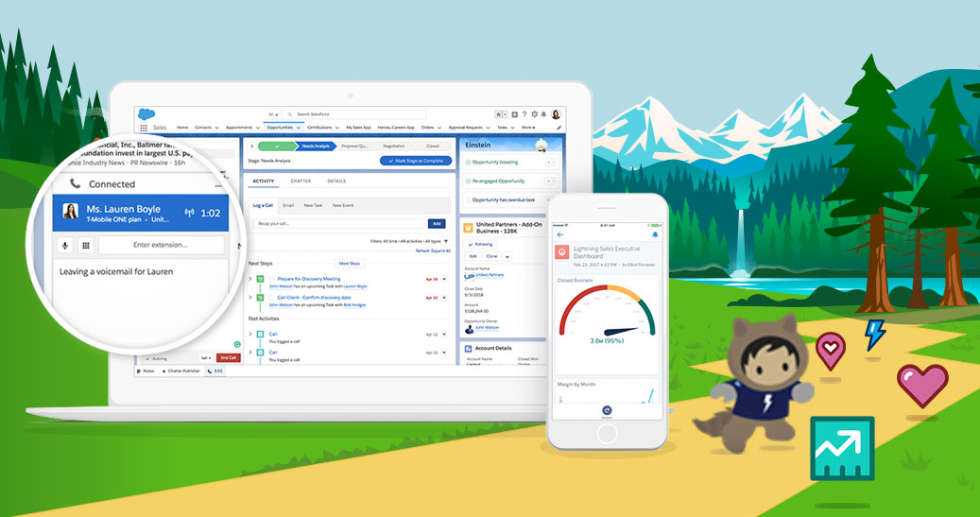Click Lauren Boyle's contact photo
This screenshot has width=980, height=517.
click(x=71, y=212)
